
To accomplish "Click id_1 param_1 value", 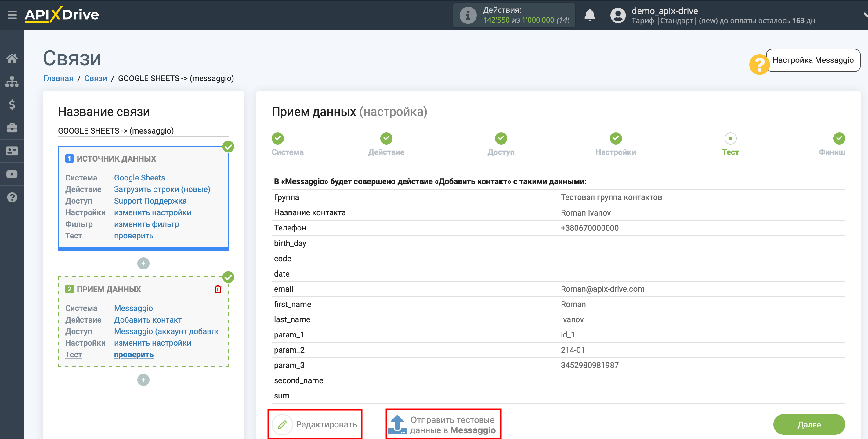I will pos(568,335).
